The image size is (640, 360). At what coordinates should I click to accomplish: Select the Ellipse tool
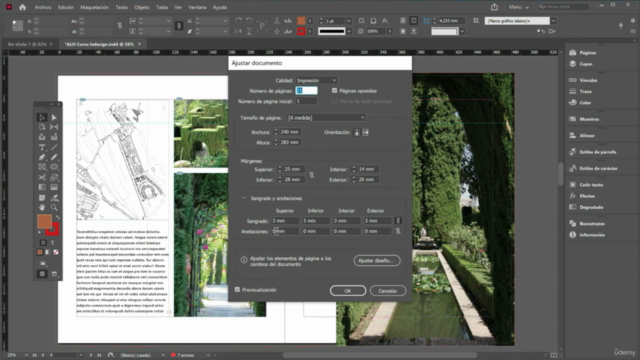pyautogui.click(x=54, y=167)
